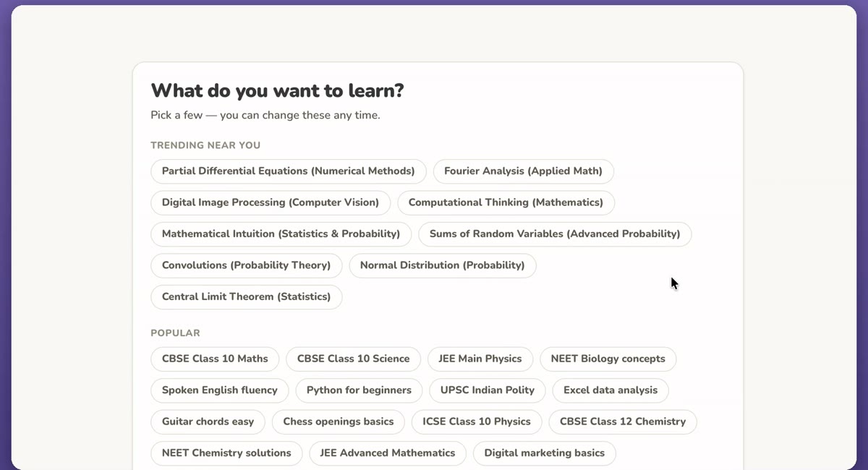Choose Digital marketing basics chip
The image size is (868, 470).
pyautogui.click(x=545, y=453)
